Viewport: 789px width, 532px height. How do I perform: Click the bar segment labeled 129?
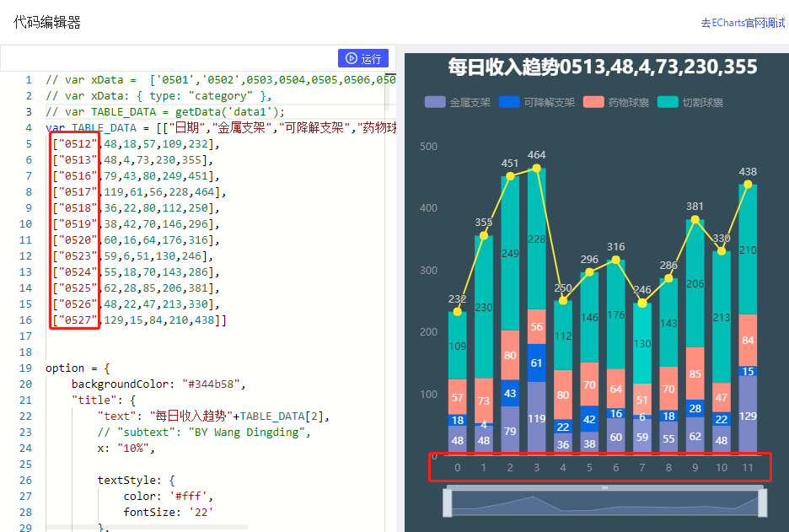748,416
